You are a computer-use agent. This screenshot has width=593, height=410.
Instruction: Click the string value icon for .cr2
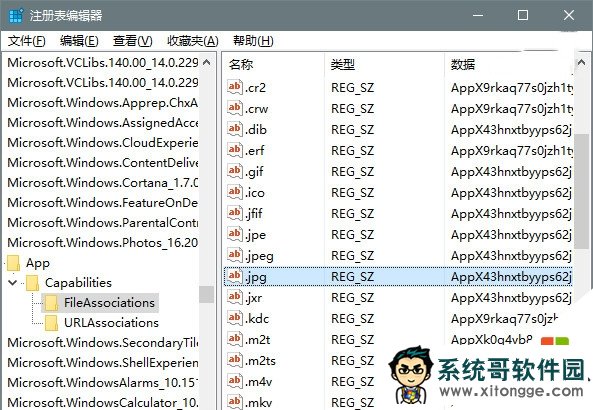coord(234,87)
